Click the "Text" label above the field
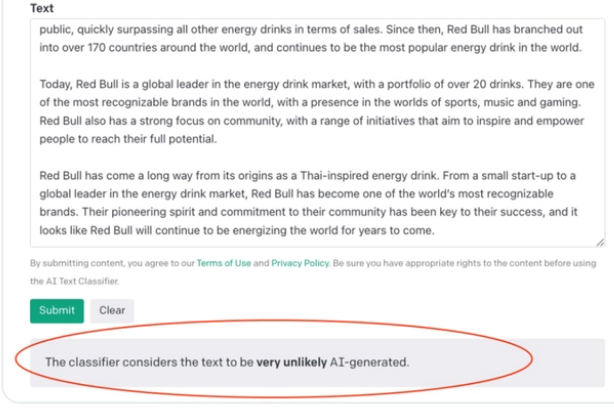This screenshot has width=614, height=408. (x=42, y=8)
